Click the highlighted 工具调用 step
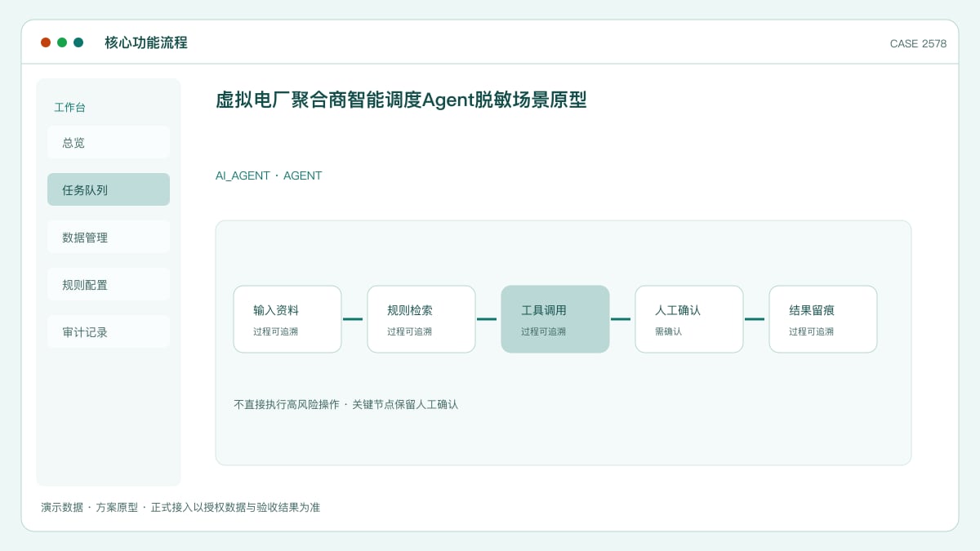This screenshot has height=551, width=980. pos(555,319)
